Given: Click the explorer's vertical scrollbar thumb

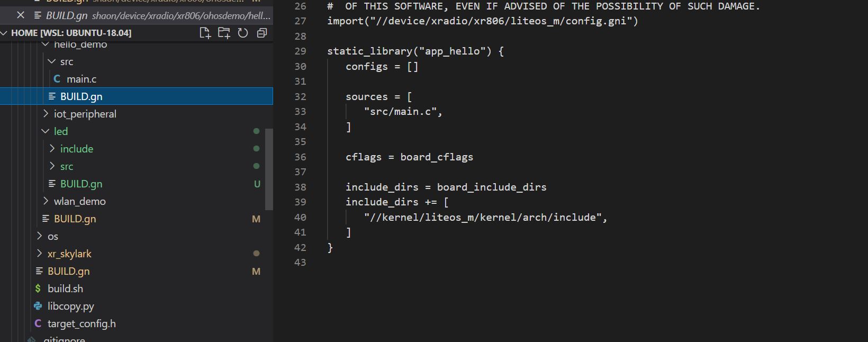Looking at the screenshot, I should click(269, 169).
